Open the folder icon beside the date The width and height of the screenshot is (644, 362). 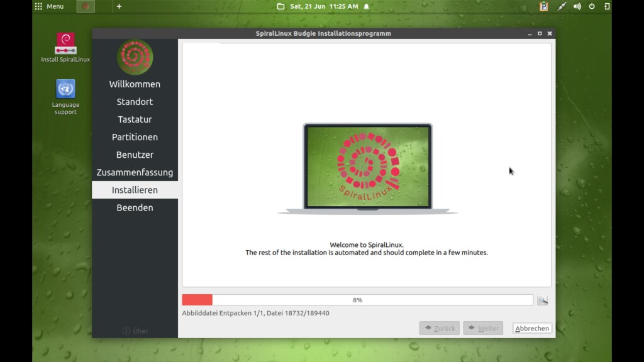tap(280, 6)
